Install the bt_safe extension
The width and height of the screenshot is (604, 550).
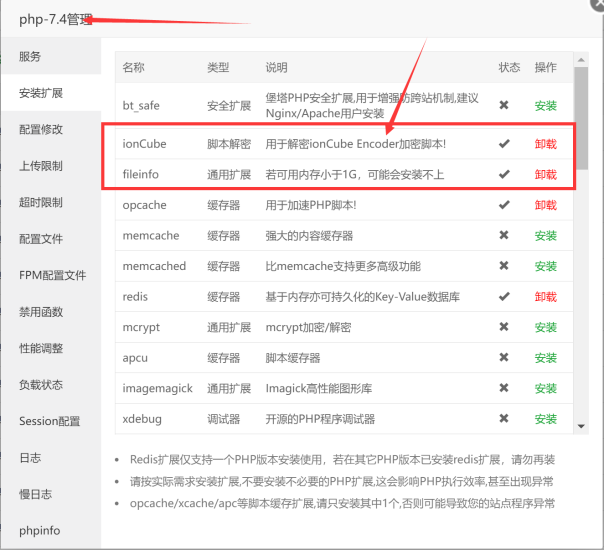(545, 105)
